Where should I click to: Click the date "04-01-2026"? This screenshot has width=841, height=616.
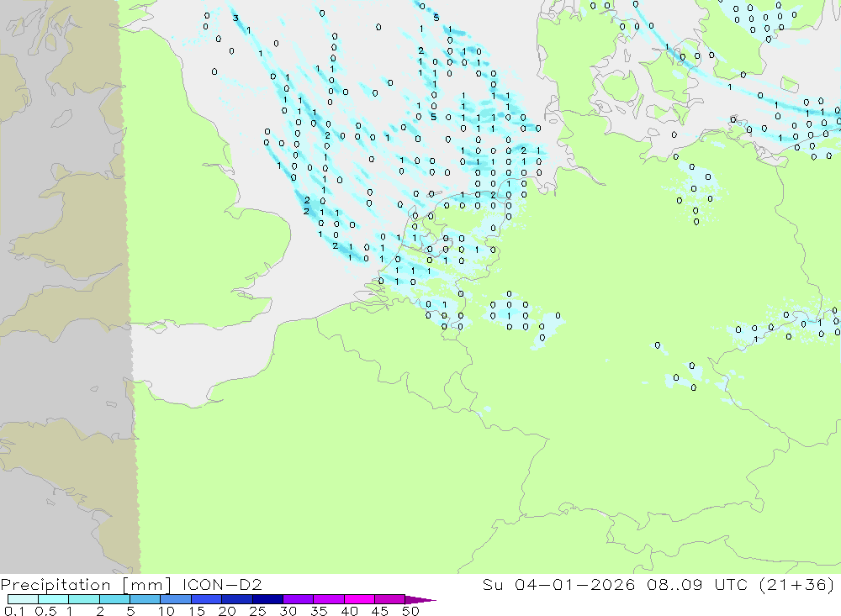click(574, 584)
